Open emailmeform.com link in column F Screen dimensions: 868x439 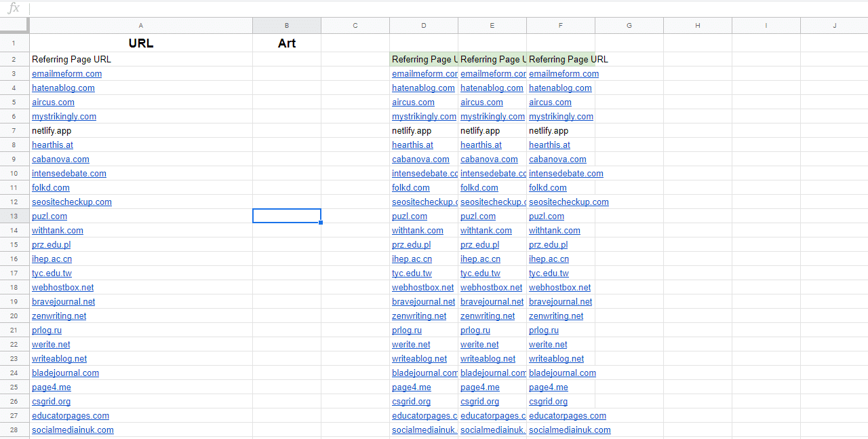pyautogui.click(x=564, y=73)
